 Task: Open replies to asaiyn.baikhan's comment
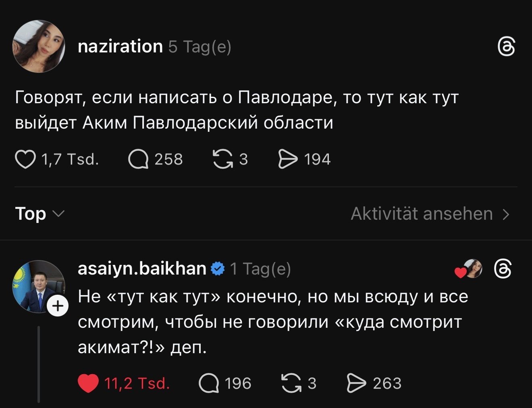pyautogui.click(x=209, y=383)
